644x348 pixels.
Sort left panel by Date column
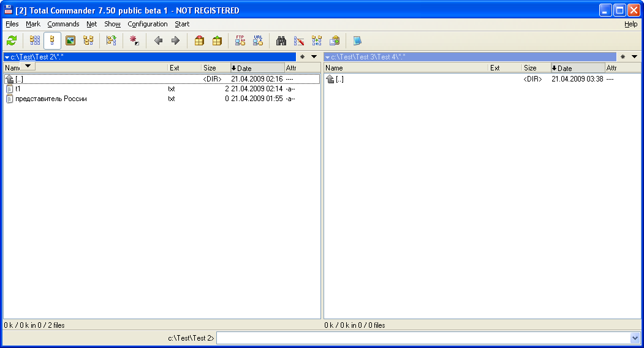coord(257,68)
